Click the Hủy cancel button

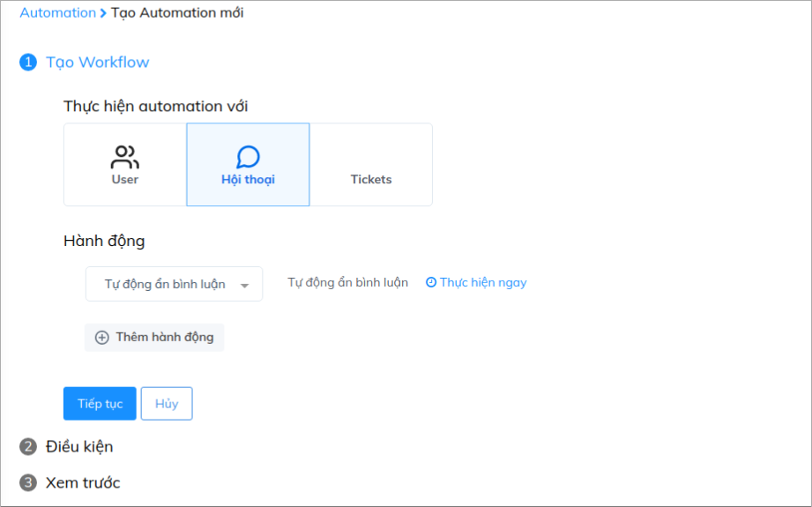coord(167,404)
